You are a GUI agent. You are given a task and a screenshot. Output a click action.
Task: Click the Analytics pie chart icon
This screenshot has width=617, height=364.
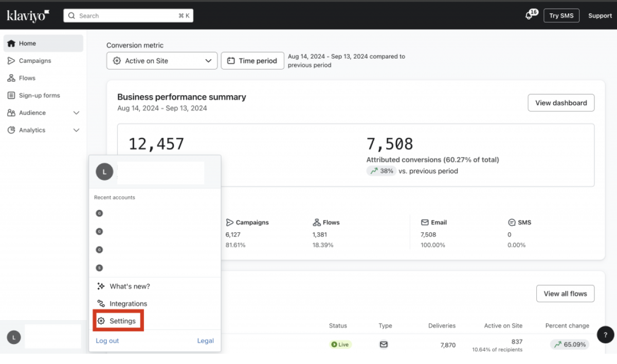tap(11, 130)
